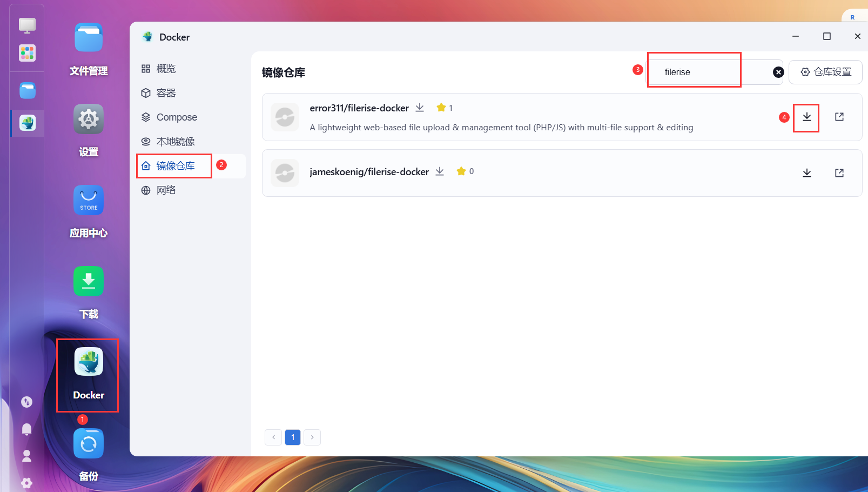Select page 1 in pagination

pos(293,437)
